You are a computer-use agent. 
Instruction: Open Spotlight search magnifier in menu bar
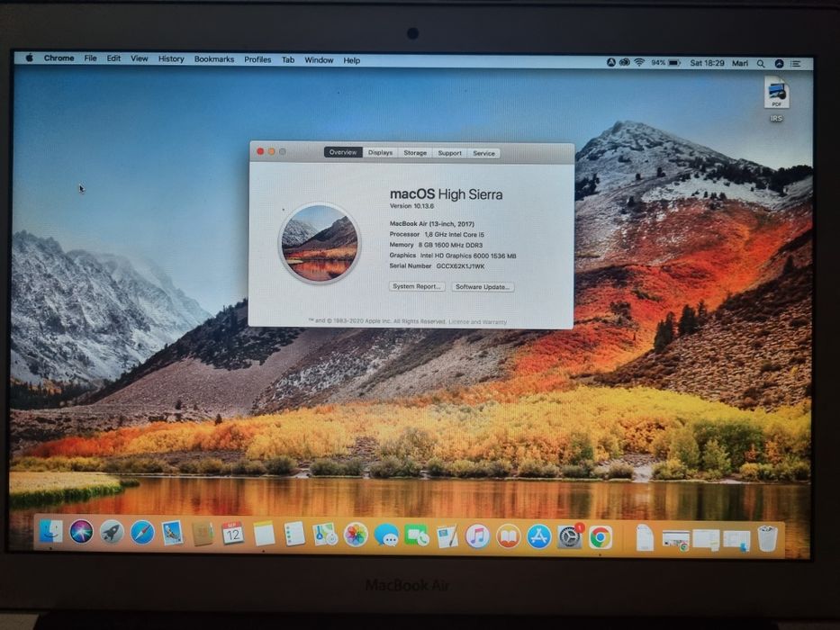point(761,64)
